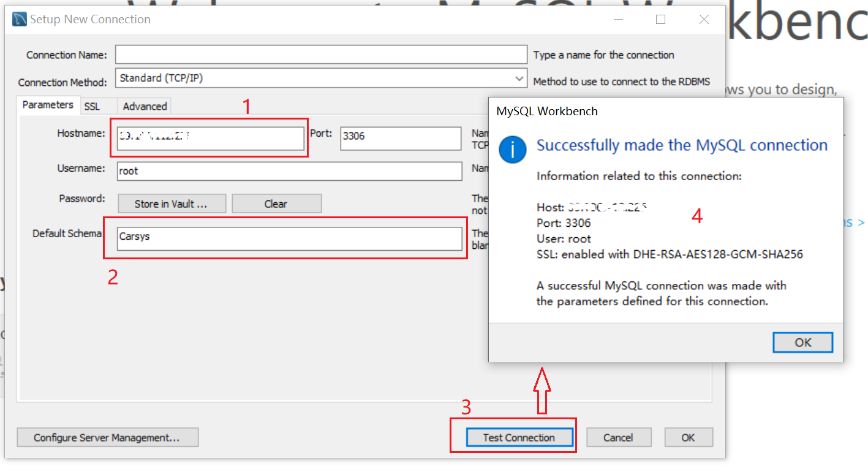
Task: Click the 'Port: 3306' line in the message box
Action: pyautogui.click(x=564, y=223)
